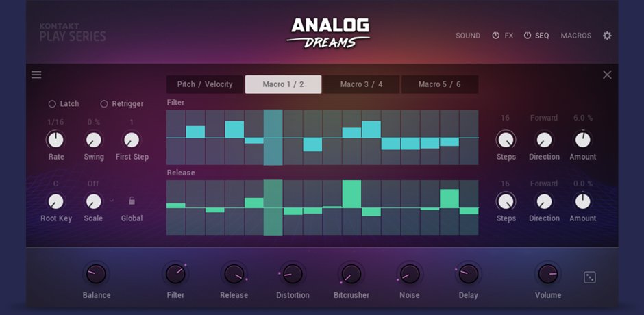Click the tallest Release sequencer step bar

[351, 194]
